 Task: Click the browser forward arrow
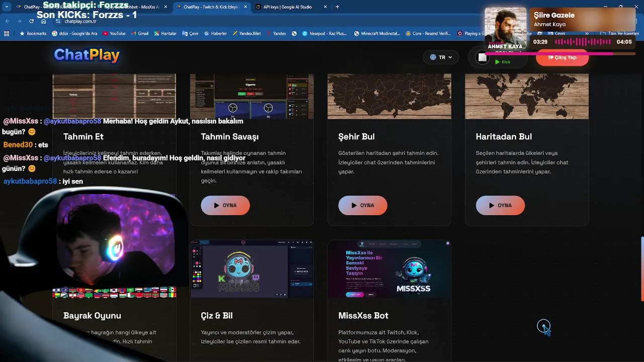tap(20, 21)
